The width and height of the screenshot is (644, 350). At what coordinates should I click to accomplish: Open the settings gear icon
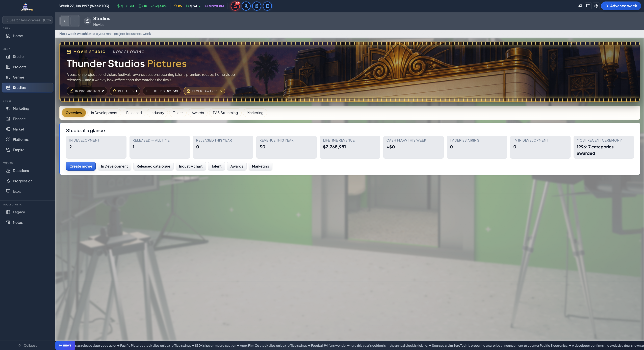(x=596, y=6)
